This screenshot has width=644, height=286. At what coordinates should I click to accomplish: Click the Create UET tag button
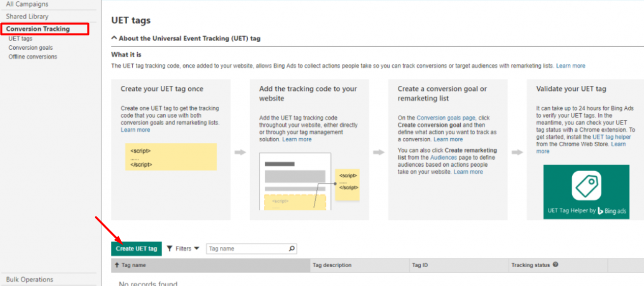click(x=136, y=249)
